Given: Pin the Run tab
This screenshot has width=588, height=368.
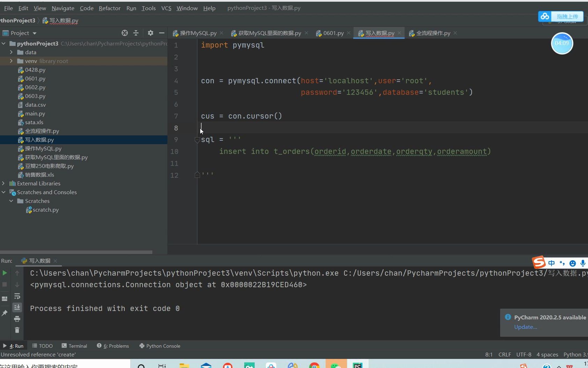Looking at the screenshot, I should [x=5, y=313].
